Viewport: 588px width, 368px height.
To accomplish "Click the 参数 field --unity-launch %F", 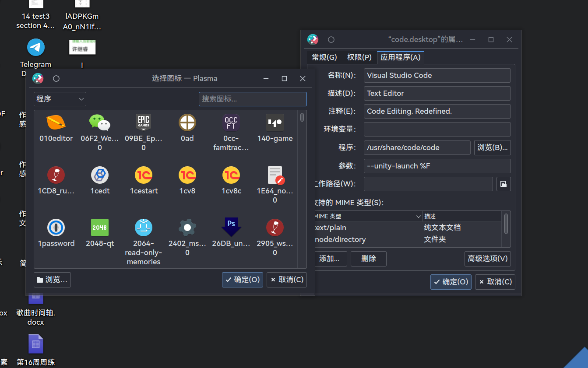I will click(437, 166).
